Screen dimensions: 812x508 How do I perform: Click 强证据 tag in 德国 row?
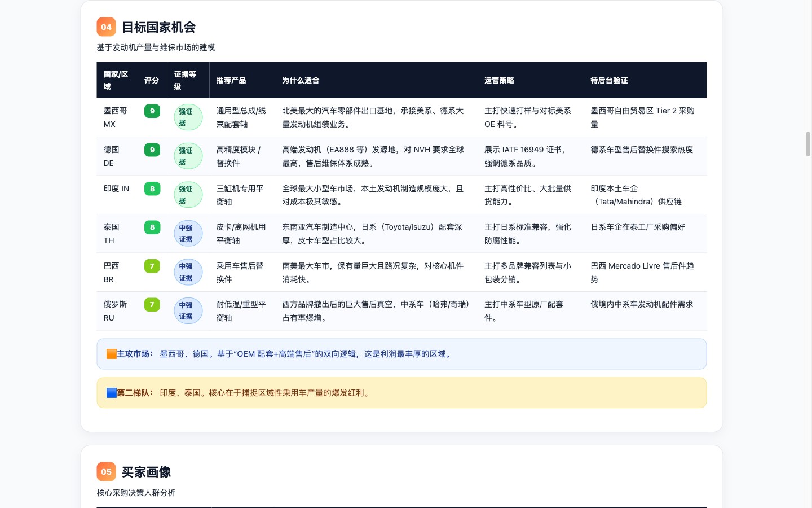coord(188,156)
